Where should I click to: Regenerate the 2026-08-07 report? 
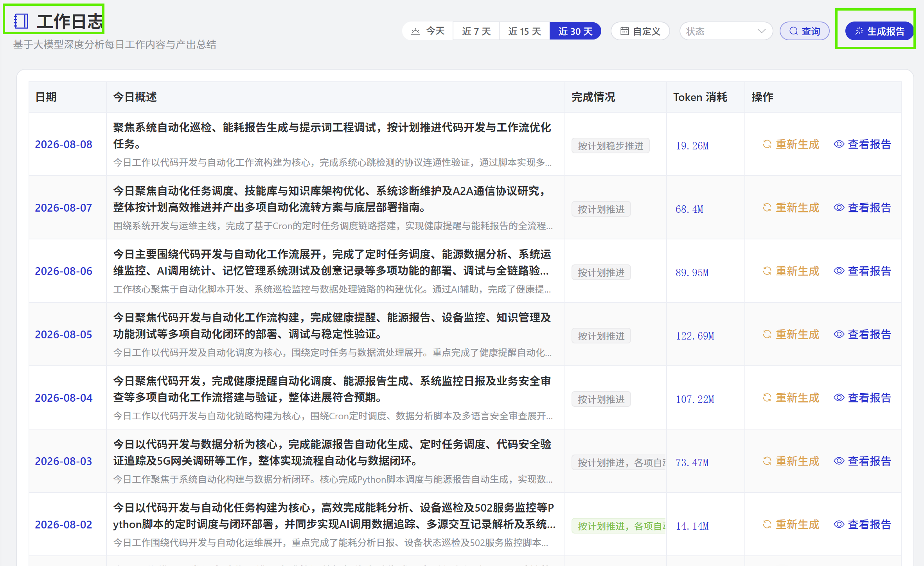click(x=791, y=208)
